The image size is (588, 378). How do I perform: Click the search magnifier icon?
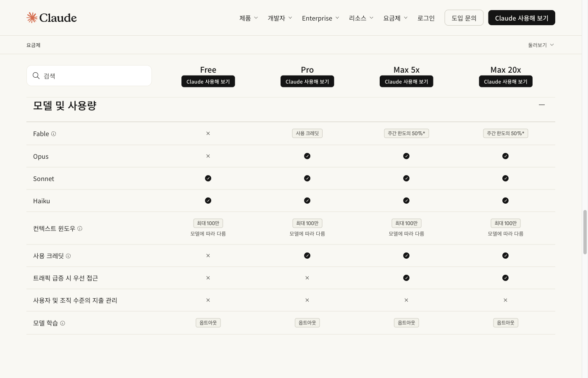(36, 76)
